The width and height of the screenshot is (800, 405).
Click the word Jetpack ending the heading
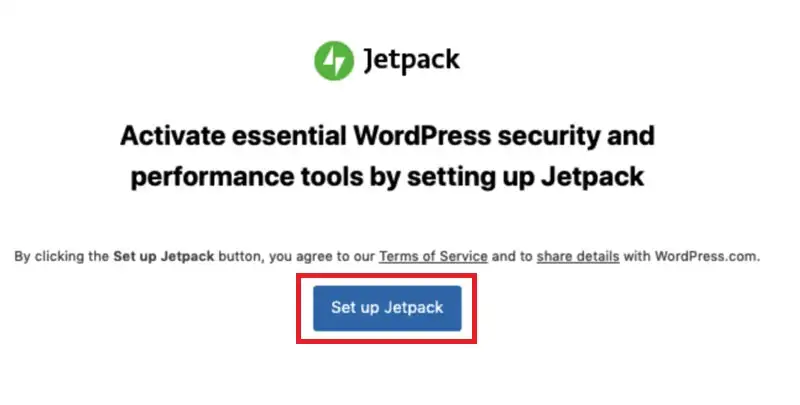[x=592, y=177]
